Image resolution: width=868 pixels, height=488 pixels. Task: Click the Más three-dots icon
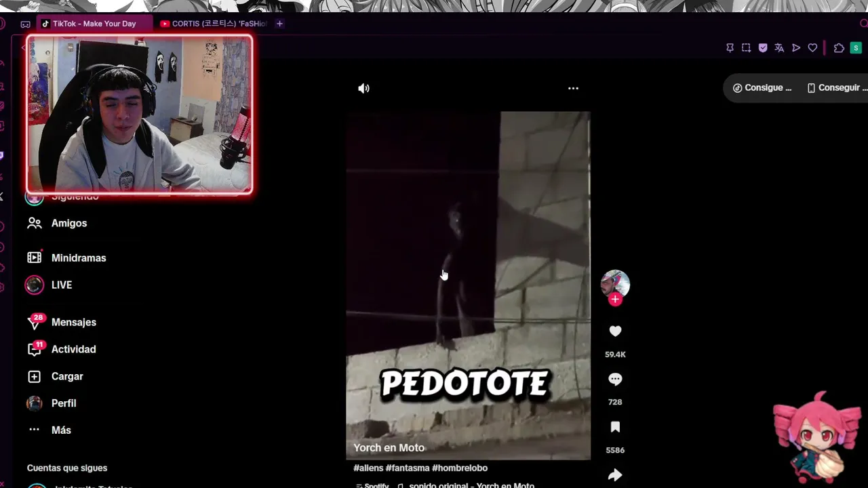pyautogui.click(x=35, y=430)
